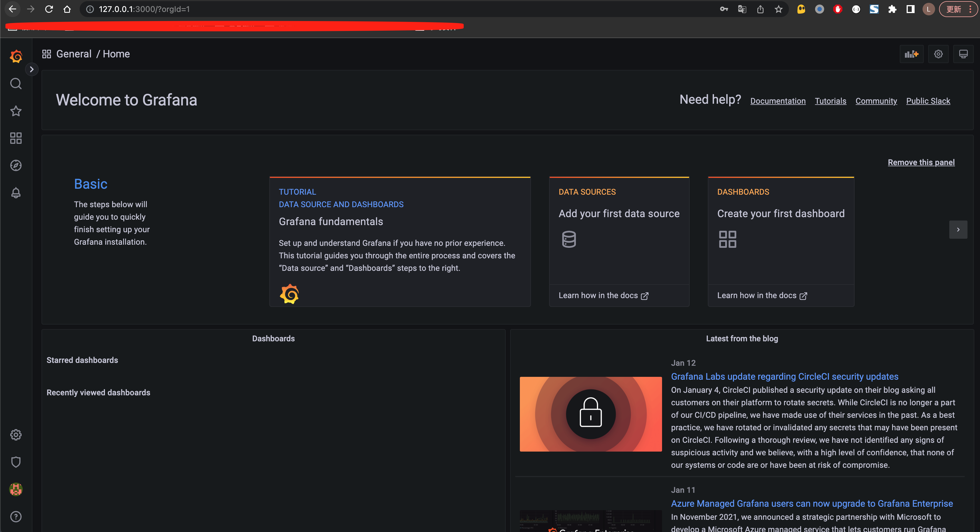Open the Alerting bell icon
This screenshot has height=532, width=980.
pos(16,193)
